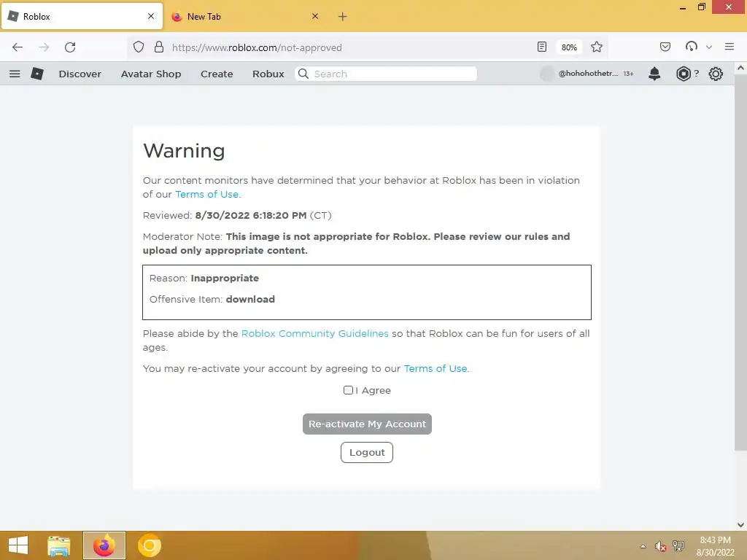Reset the 80% zoom level indicator
747x560 pixels.
pyautogui.click(x=569, y=47)
